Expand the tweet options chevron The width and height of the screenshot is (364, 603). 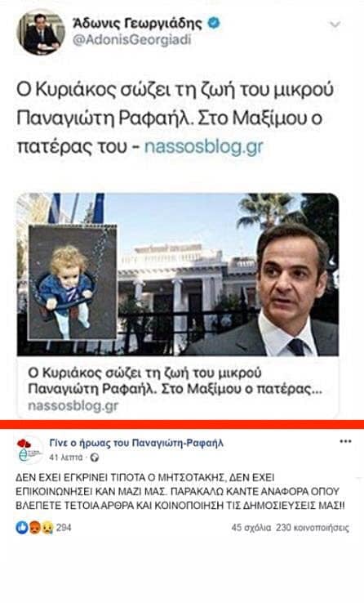point(335,25)
